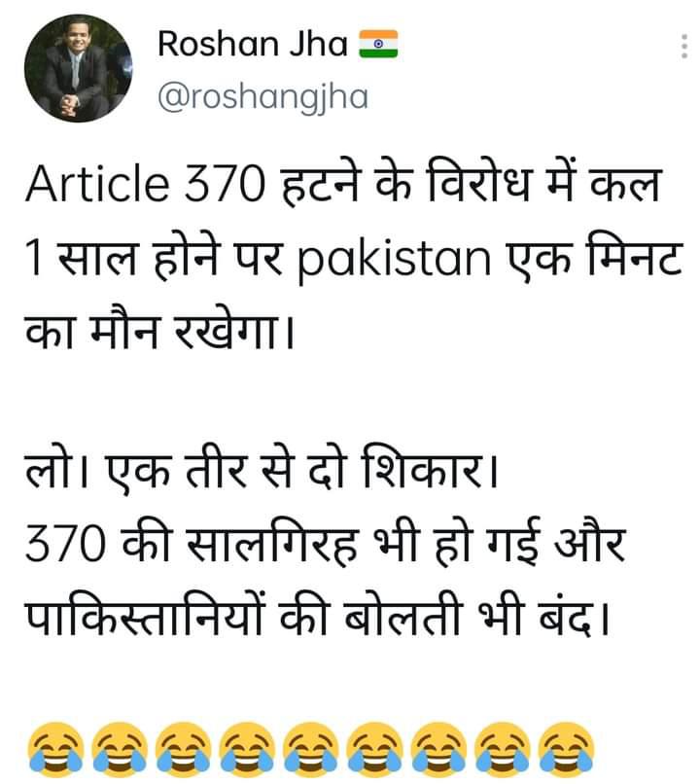
Task: Open the three-dot more options menu
Action: pos(684,47)
